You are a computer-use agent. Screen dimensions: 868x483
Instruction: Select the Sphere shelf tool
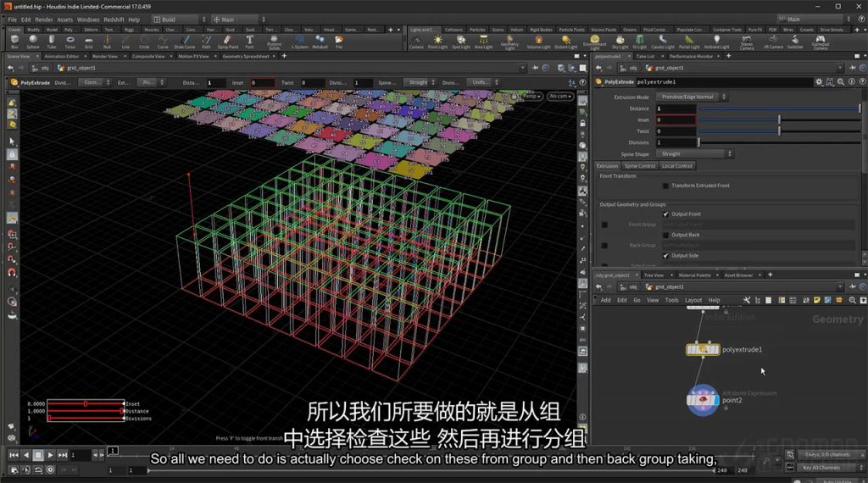point(33,42)
